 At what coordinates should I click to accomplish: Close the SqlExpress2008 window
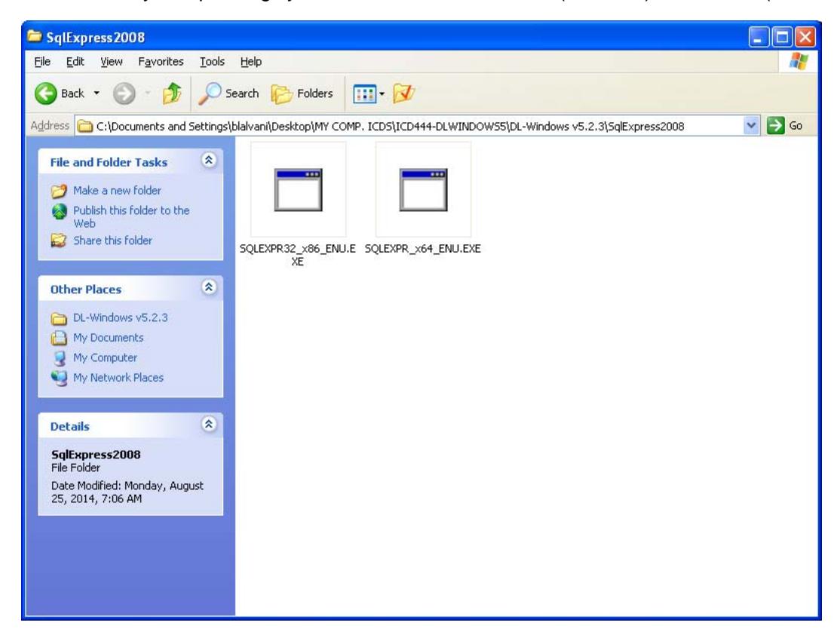coord(805,37)
